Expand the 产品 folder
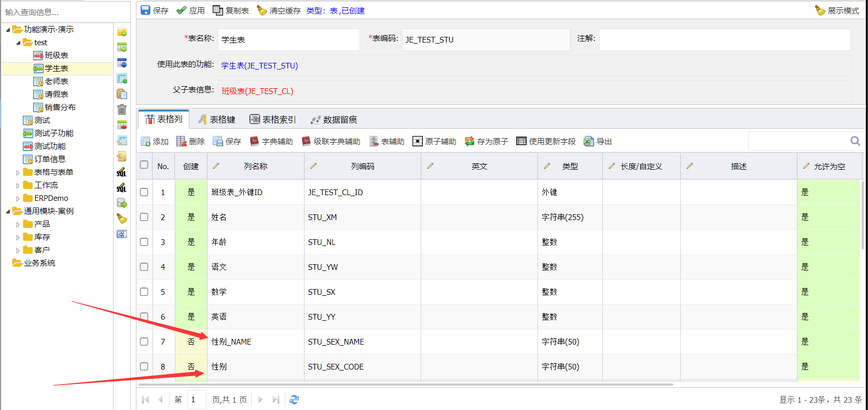The width and height of the screenshot is (868, 410). coord(18,224)
